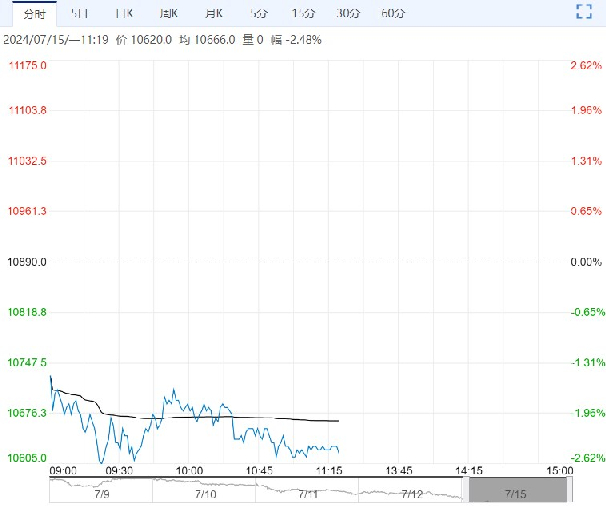The width and height of the screenshot is (606, 506).
Task: Choose the 15分 interval tab
Action: click(x=302, y=13)
